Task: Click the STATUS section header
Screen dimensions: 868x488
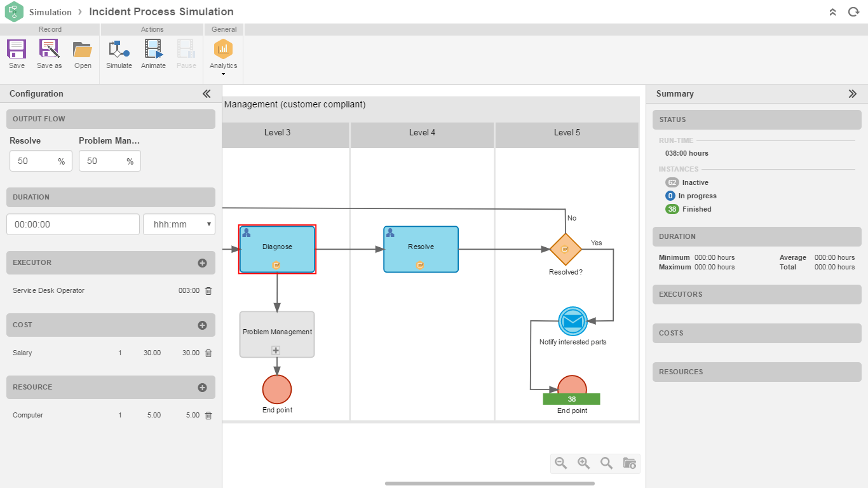Action: pos(757,120)
